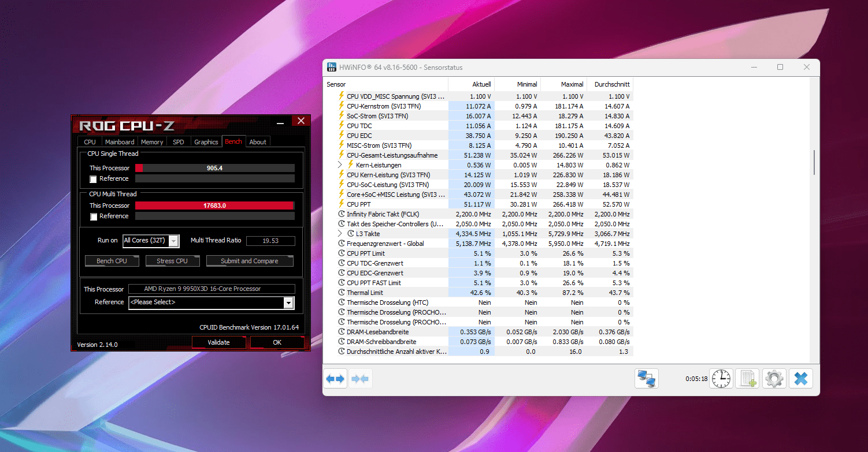Click the clock reset-timer icon in HWiNFO

coord(721,379)
